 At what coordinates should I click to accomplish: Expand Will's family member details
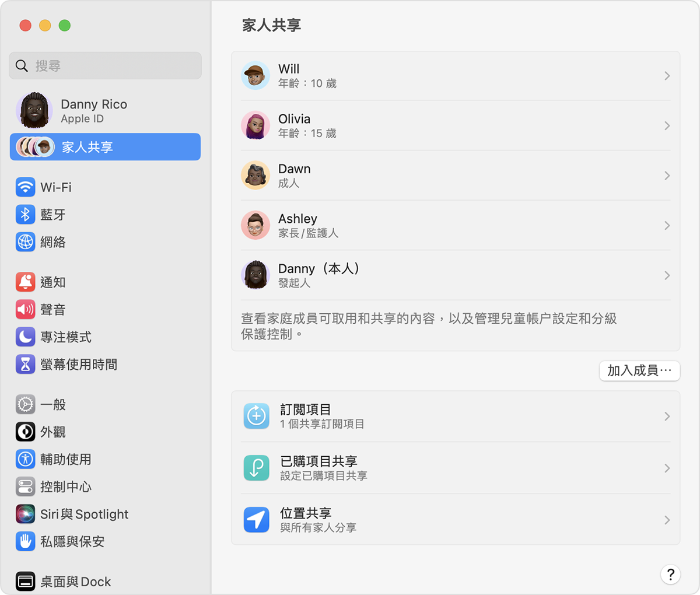[667, 75]
